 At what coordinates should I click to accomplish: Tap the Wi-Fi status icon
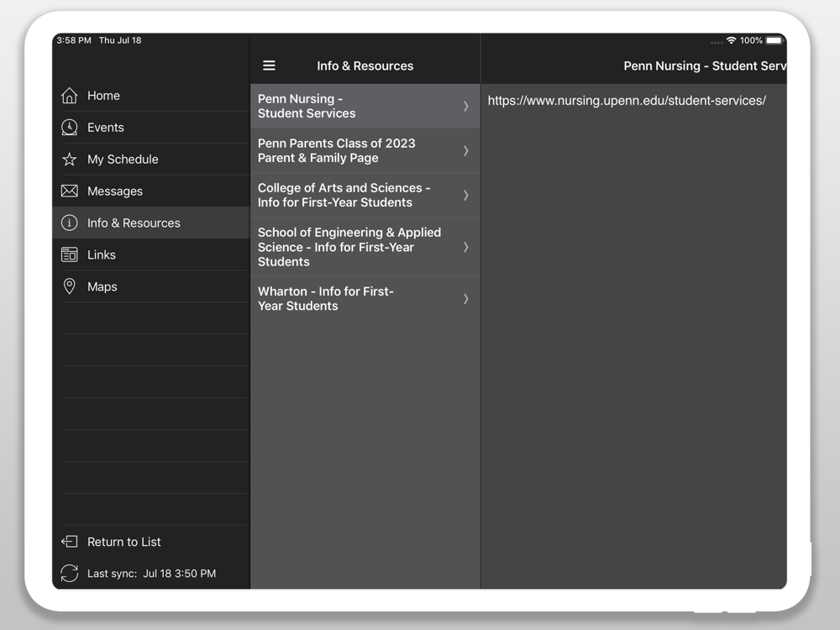coord(732,40)
